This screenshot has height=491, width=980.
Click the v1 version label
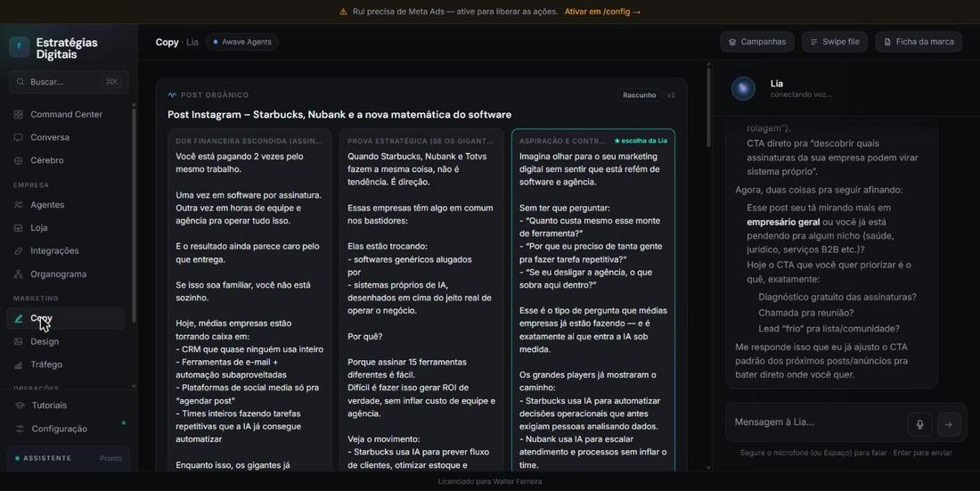coord(671,95)
